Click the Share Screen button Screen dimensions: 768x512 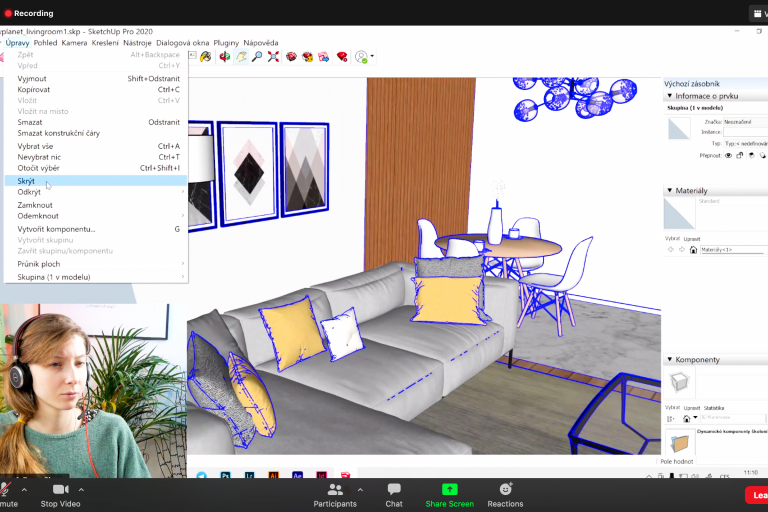pyautogui.click(x=449, y=494)
